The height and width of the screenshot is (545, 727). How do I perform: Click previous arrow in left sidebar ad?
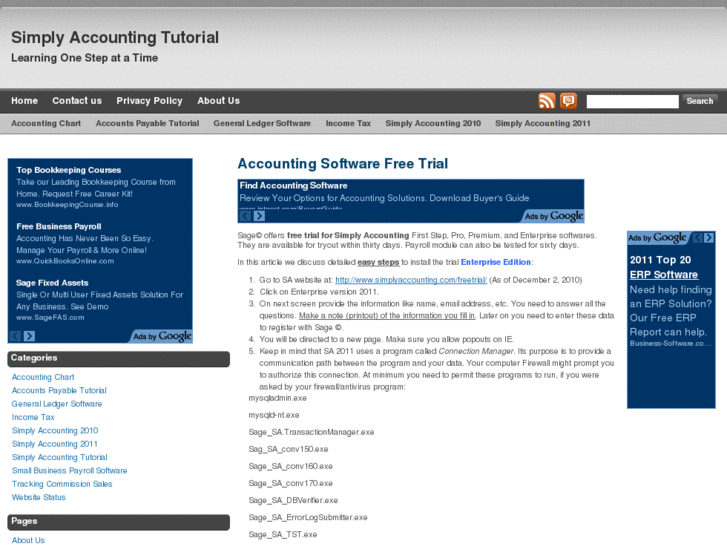(15, 336)
